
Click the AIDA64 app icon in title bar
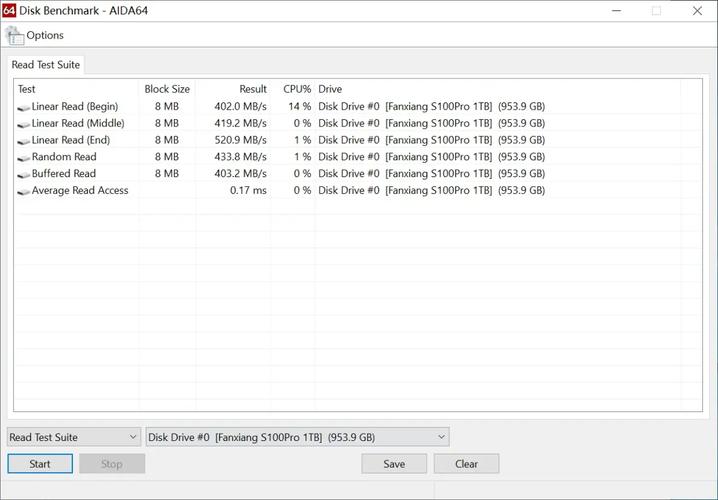9,10
